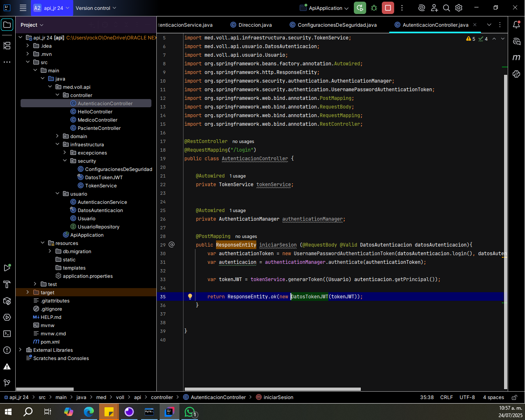
Task: Open the main hamburger menu
Action: click(x=23, y=8)
